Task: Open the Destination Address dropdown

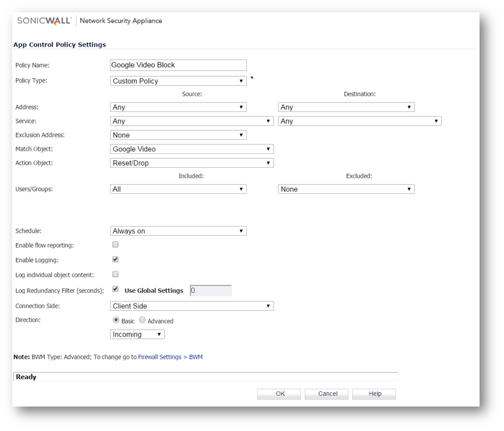Action: 346,107
